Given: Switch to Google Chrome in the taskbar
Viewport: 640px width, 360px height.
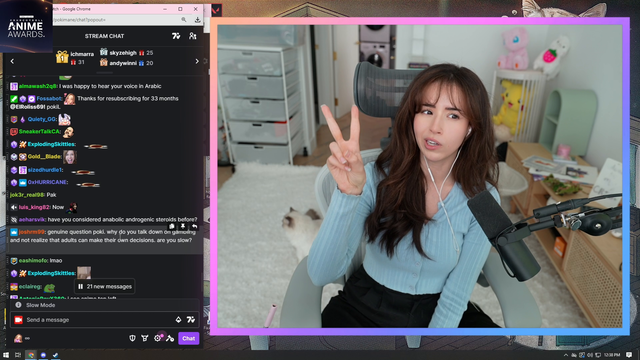Looking at the screenshot, I should (31, 355).
